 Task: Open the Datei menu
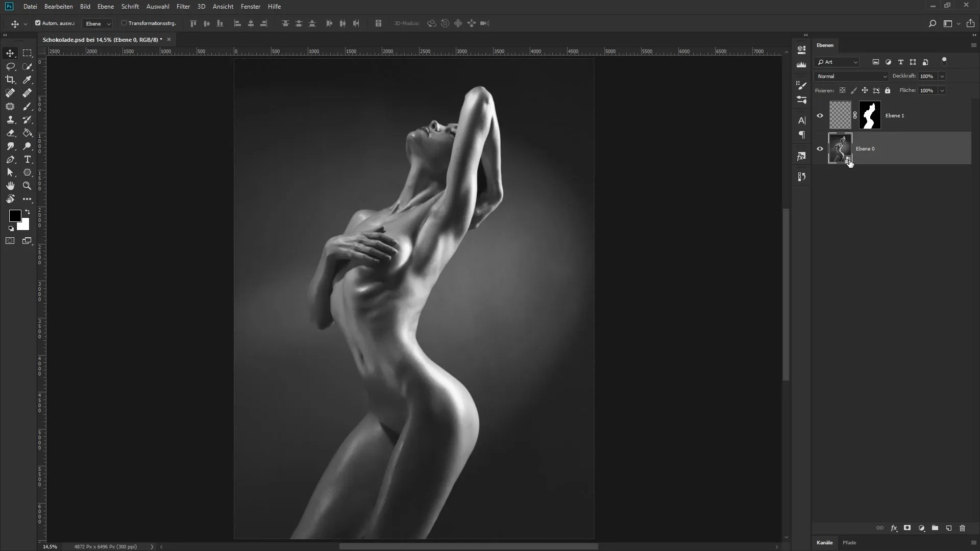point(30,7)
